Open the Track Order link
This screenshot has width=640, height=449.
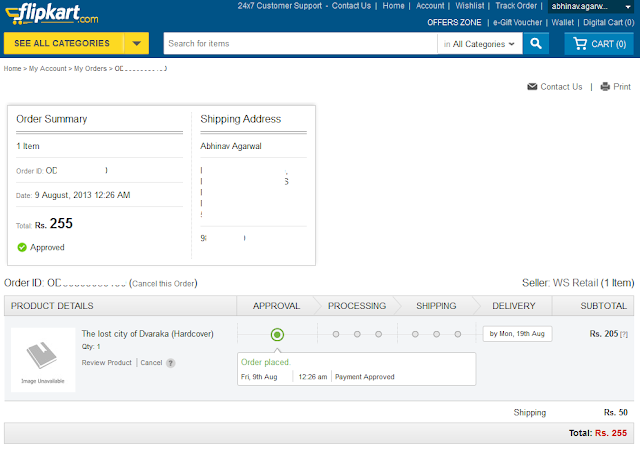point(516,6)
